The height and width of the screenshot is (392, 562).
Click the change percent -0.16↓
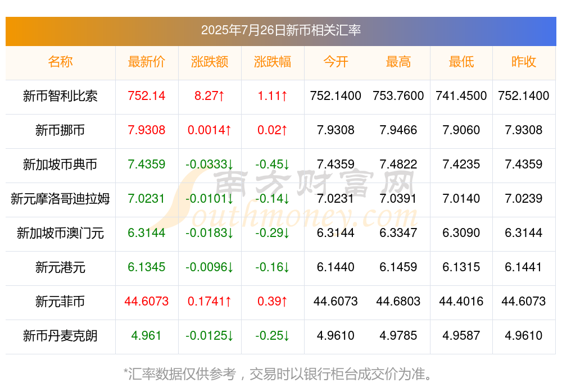click(273, 267)
